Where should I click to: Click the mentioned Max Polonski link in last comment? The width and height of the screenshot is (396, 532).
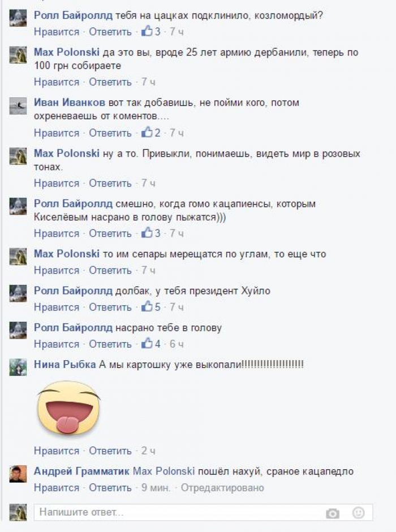point(163,472)
